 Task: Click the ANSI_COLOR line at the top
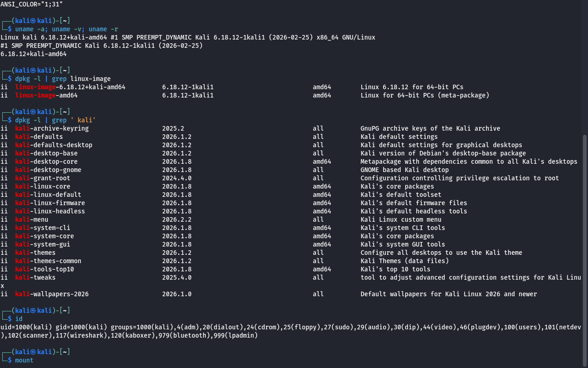[x=32, y=4]
